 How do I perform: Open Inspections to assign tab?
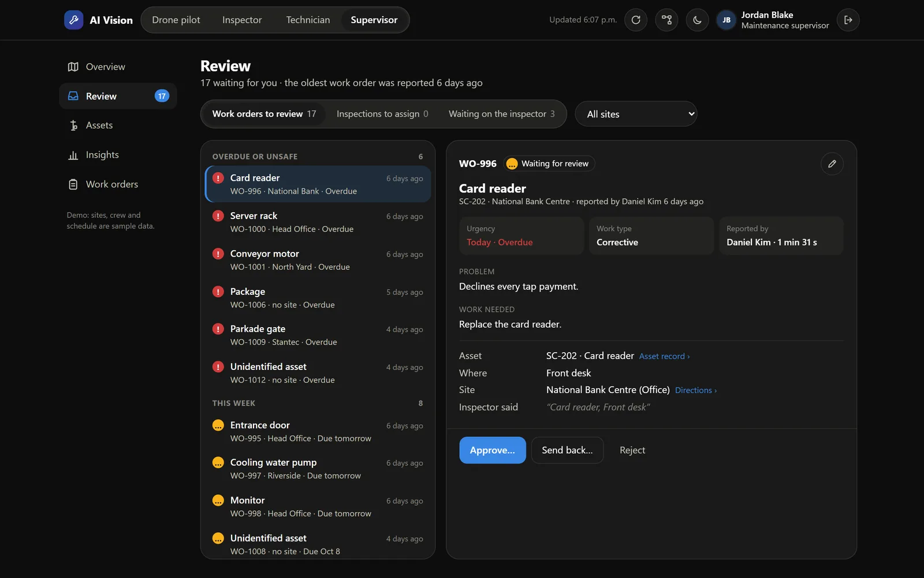382,114
